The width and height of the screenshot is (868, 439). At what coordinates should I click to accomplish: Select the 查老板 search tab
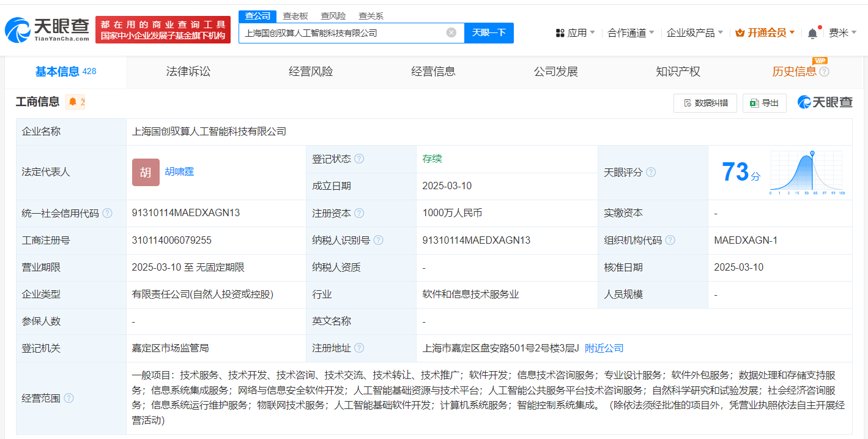pos(295,16)
